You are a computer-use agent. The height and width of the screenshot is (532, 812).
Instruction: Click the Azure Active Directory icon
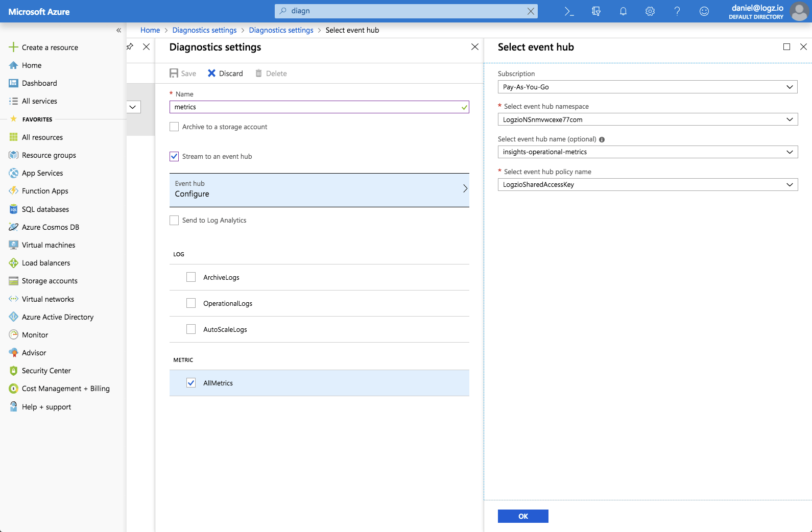tap(13, 317)
